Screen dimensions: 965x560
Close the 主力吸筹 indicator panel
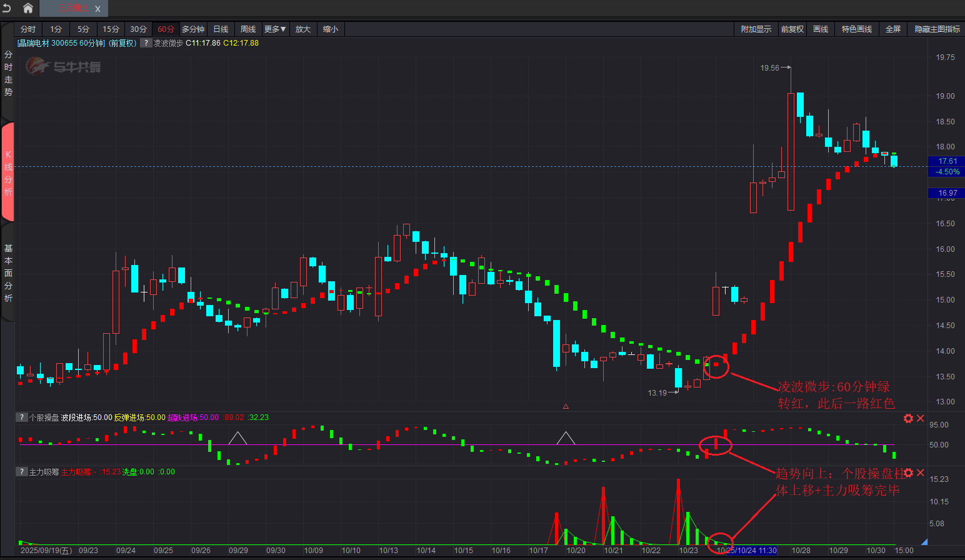(x=921, y=472)
